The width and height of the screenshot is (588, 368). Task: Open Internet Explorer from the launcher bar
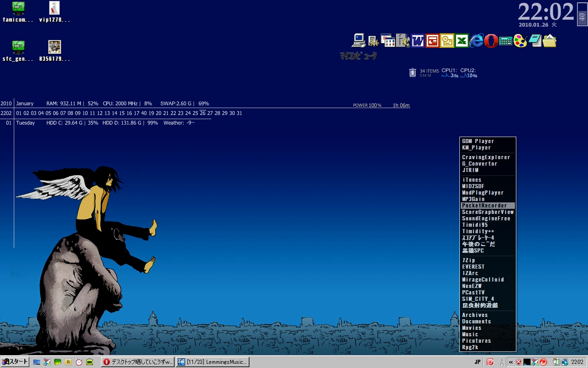click(476, 40)
